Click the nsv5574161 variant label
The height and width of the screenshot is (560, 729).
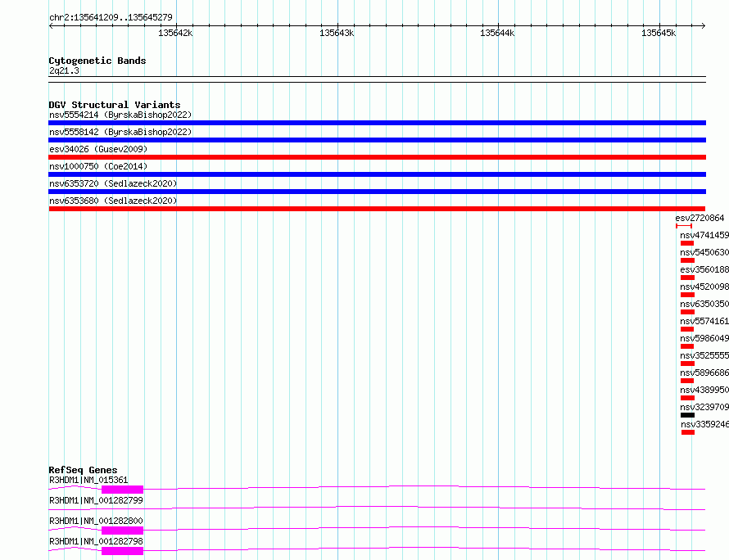tap(704, 321)
